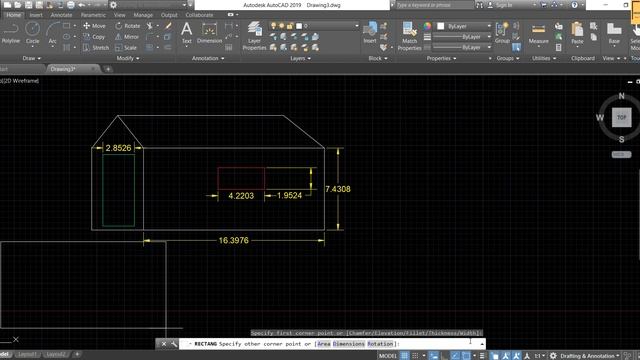Toggle lineweight display in status bar
The height and width of the screenshot is (360, 640).
tap(482, 356)
